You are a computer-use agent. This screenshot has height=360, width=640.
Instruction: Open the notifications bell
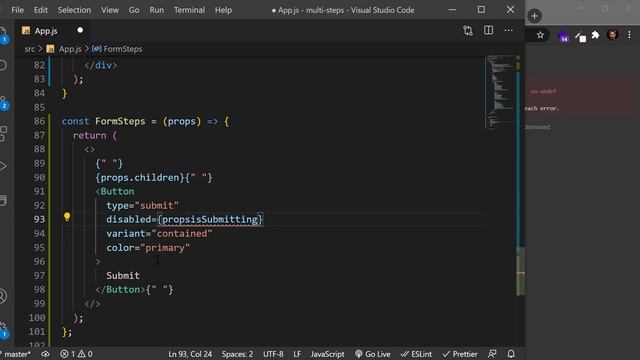tap(511, 354)
